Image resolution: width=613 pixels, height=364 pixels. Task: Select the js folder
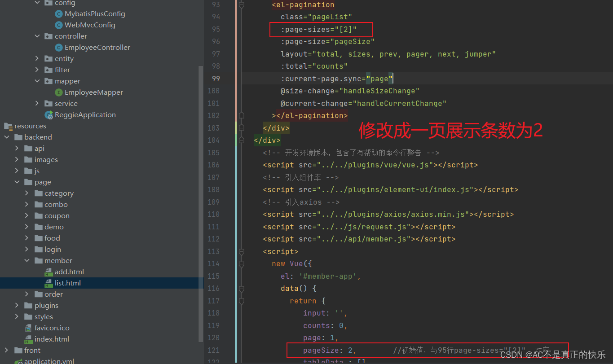click(x=37, y=171)
